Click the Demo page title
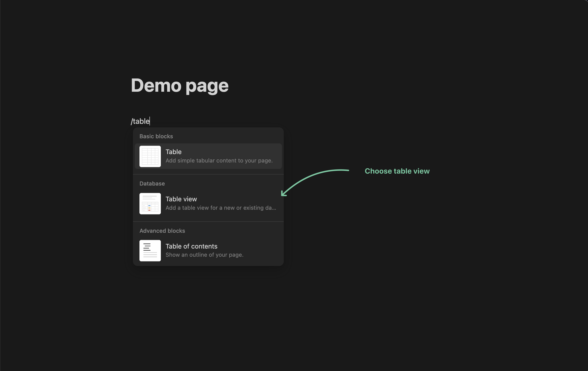588x371 pixels. [179, 85]
